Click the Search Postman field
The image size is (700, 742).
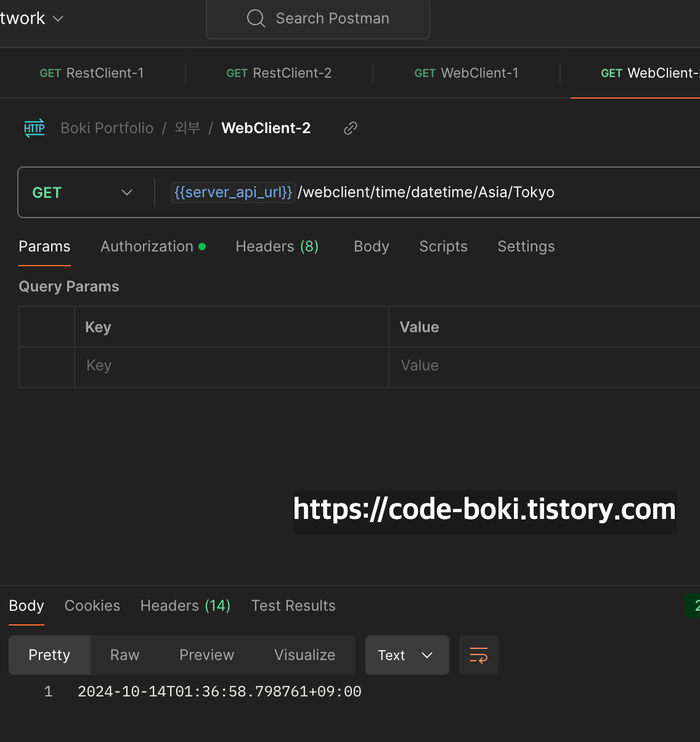(318, 18)
